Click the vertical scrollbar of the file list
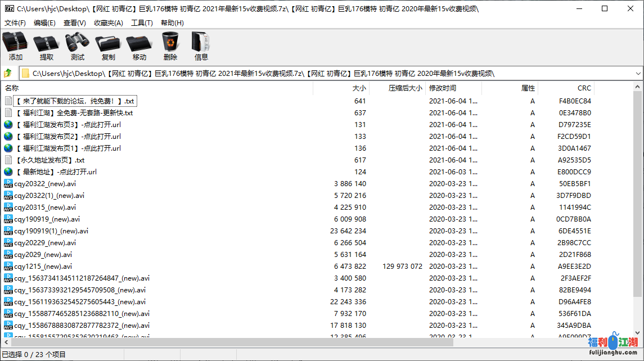Screen dimensions: 644x361 [638, 197]
